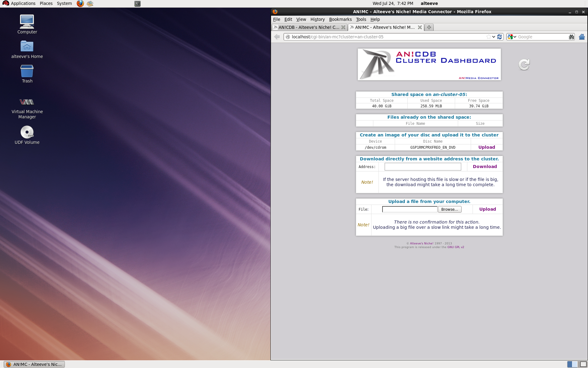Click the Download link next to Address
Viewport: 588px width, 368px height.
coord(484,167)
